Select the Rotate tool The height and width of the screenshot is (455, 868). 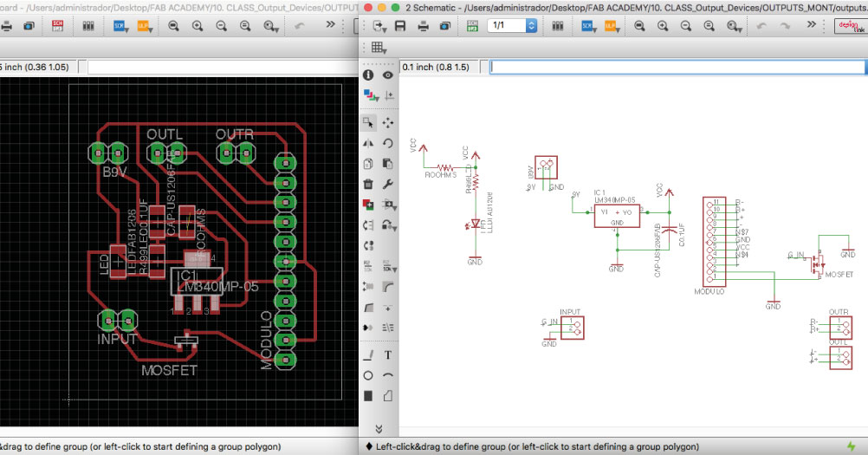(388, 143)
